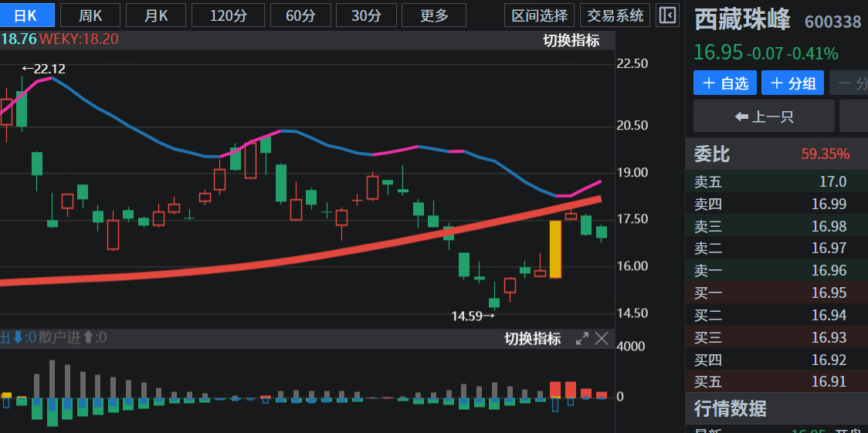Select the 60分 timeframe
The width and height of the screenshot is (868, 433).
click(302, 15)
